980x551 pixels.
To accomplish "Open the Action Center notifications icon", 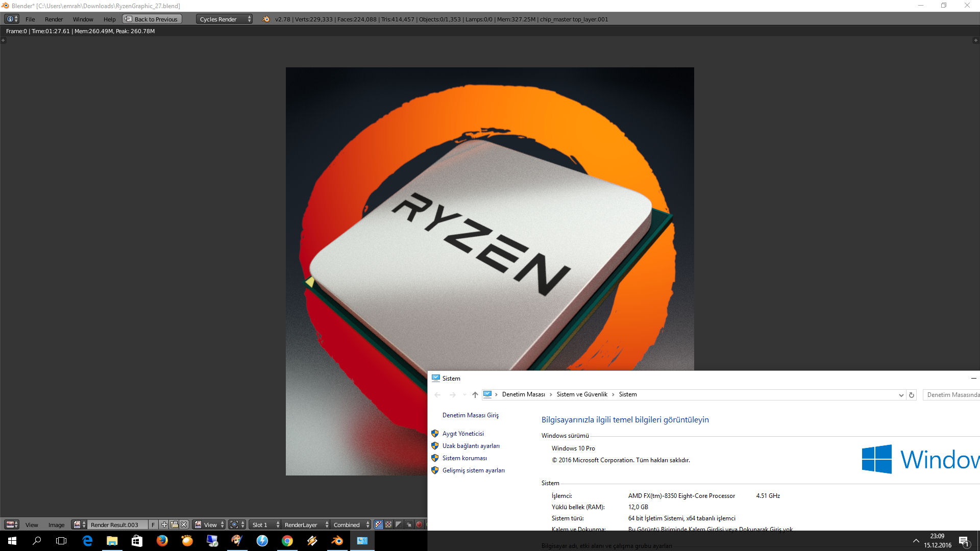I will coord(964,541).
